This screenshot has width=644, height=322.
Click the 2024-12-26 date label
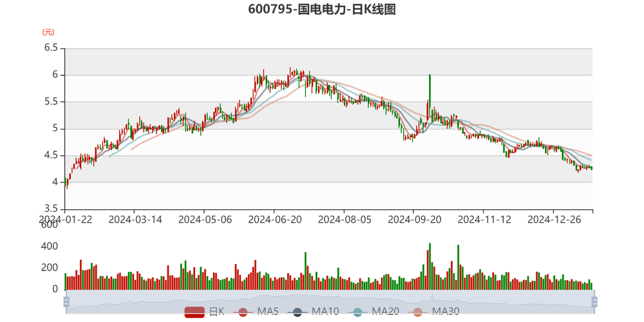tap(554, 220)
